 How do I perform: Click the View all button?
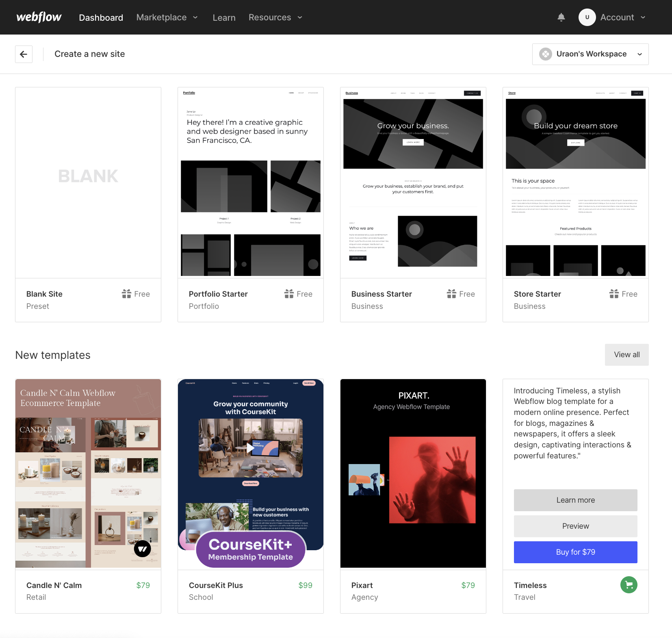tap(626, 355)
